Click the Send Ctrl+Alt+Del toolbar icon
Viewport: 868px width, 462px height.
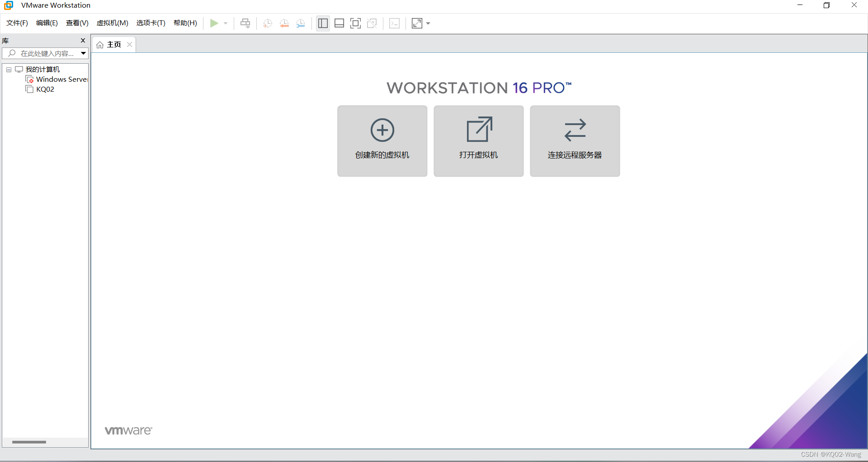[245, 23]
